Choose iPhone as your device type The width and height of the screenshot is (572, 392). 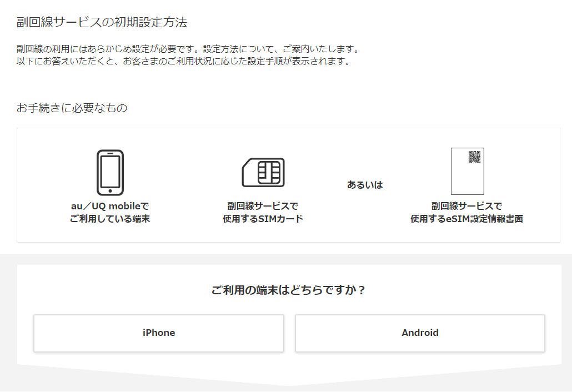point(159,333)
